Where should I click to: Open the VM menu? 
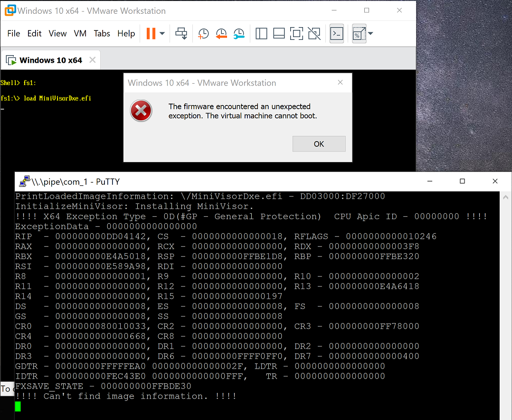[80, 33]
